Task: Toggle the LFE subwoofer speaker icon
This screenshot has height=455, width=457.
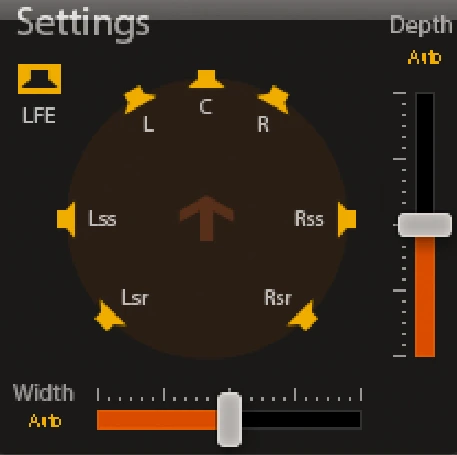Action: [39, 79]
